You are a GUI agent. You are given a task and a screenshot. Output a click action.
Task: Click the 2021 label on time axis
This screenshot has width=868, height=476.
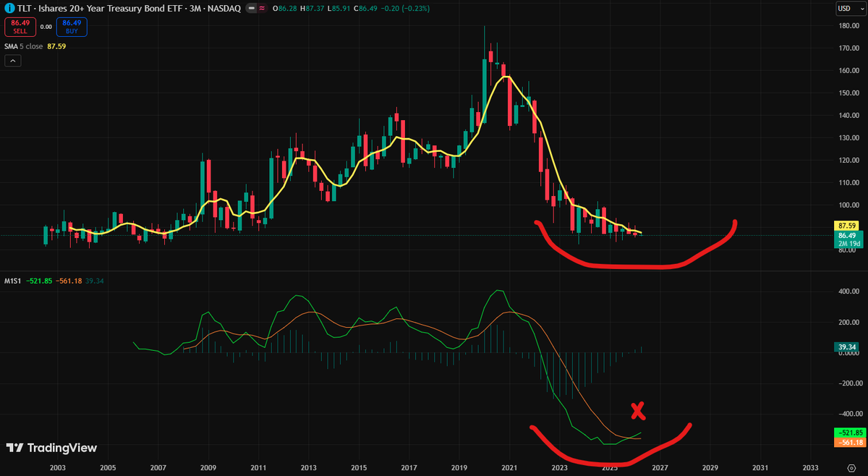tap(509, 467)
